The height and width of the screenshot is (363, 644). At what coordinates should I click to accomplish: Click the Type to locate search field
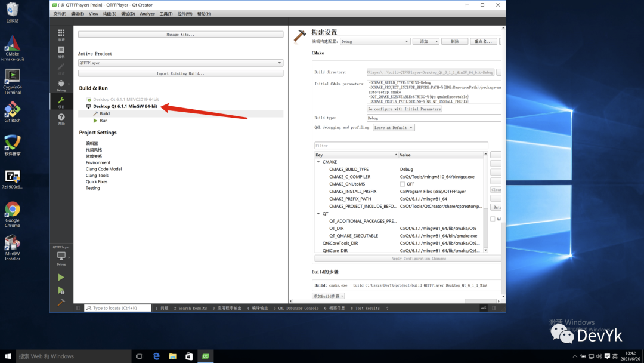117,308
